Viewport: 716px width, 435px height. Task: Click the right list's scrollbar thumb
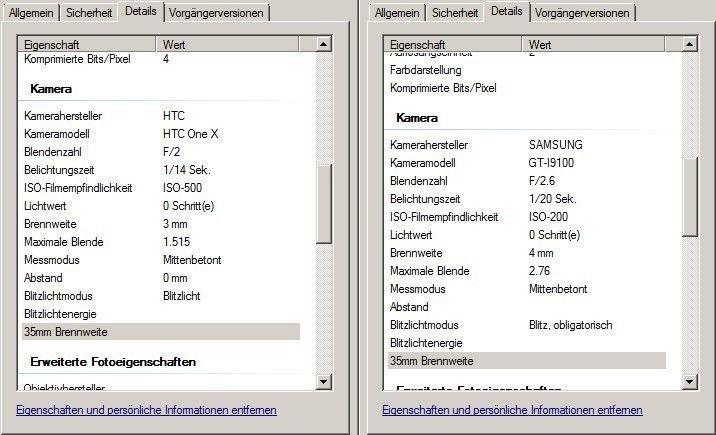pos(689,197)
